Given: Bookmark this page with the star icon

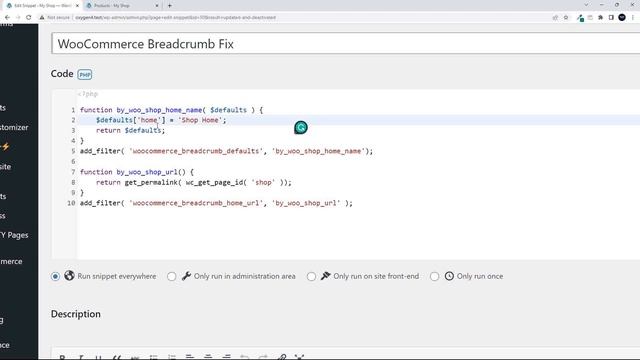Looking at the screenshot, I should (566, 18).
